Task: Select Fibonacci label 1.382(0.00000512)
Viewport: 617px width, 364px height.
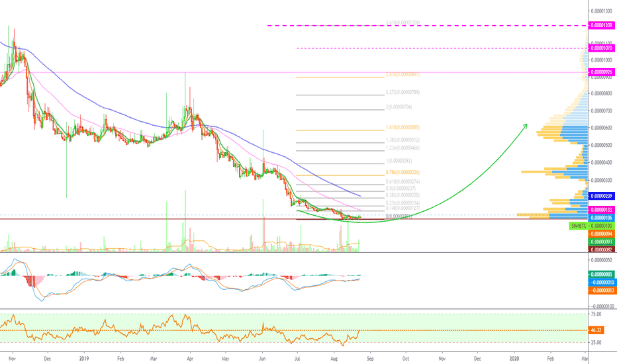Action: 403,140
